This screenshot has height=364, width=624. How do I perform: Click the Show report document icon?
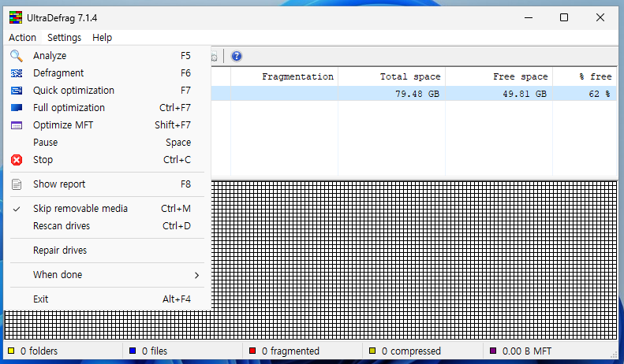[17, 184]
